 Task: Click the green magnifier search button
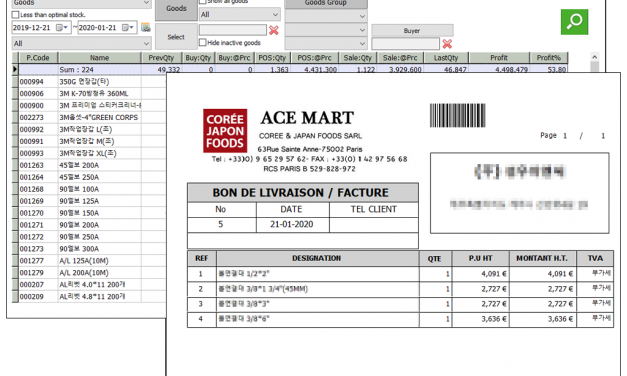574,22
